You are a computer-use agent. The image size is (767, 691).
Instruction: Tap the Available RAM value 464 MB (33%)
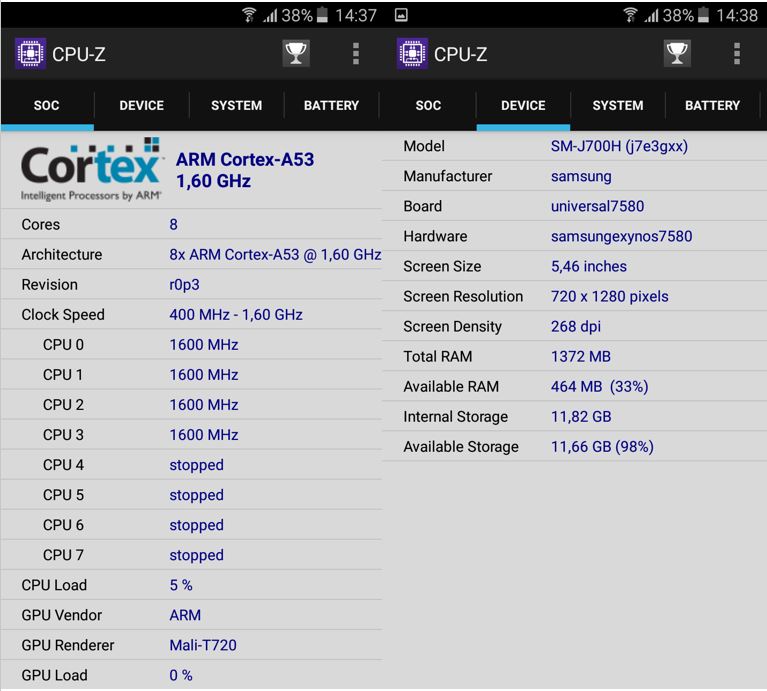pyautogui.click(x=600, y=386)
